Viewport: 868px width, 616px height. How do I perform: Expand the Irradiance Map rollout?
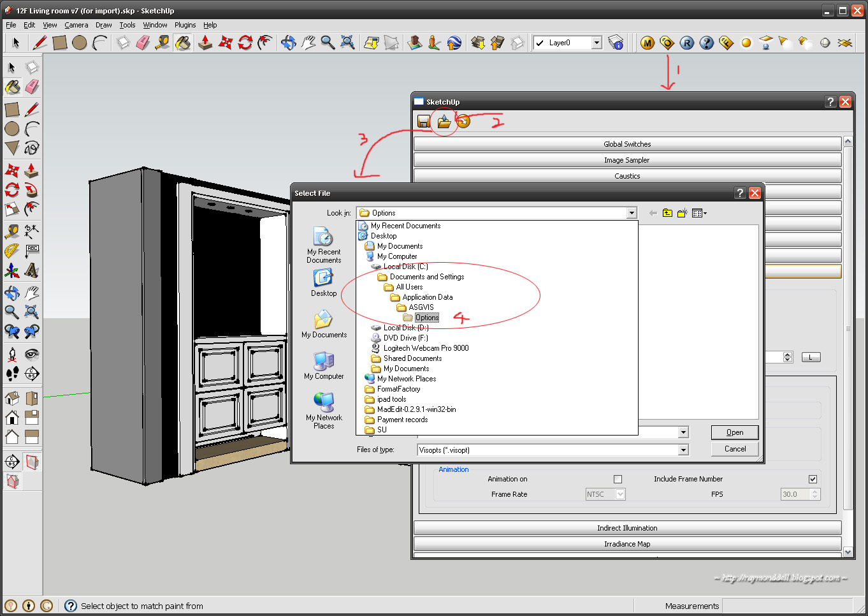(x=628, y=544)
